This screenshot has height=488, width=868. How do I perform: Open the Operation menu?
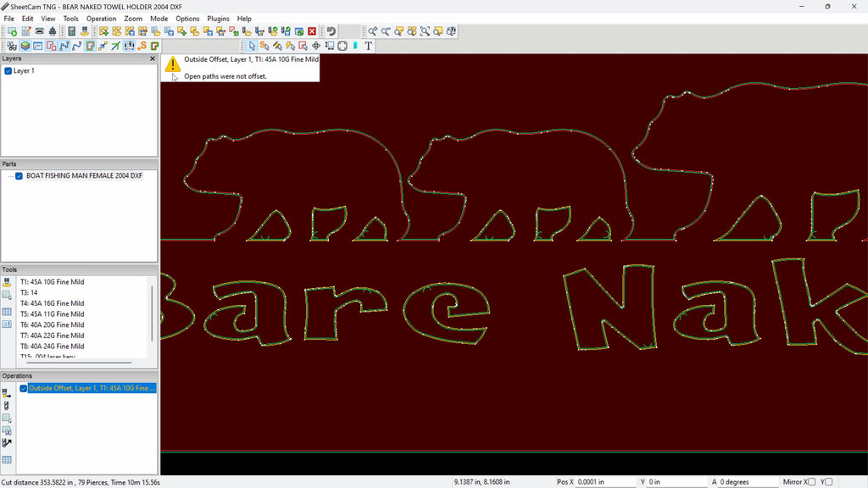pos(102,19)
